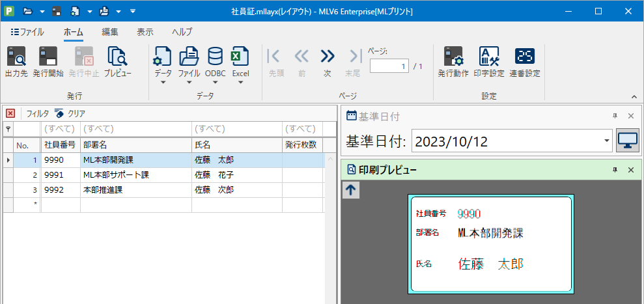Click the up arrow in print preview
Viewport: 644px width, 304px height.
pos(351,190)
